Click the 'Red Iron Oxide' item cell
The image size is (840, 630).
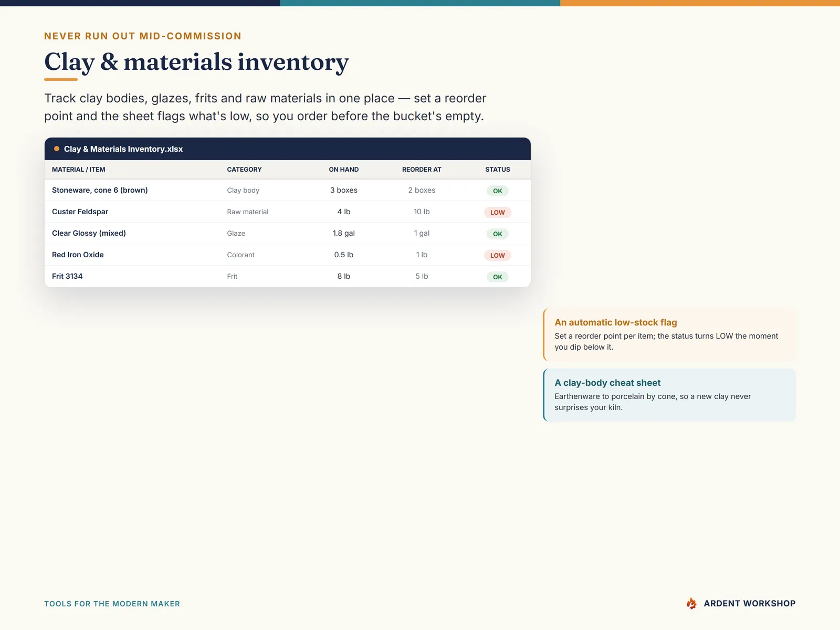tap(78, 255)
